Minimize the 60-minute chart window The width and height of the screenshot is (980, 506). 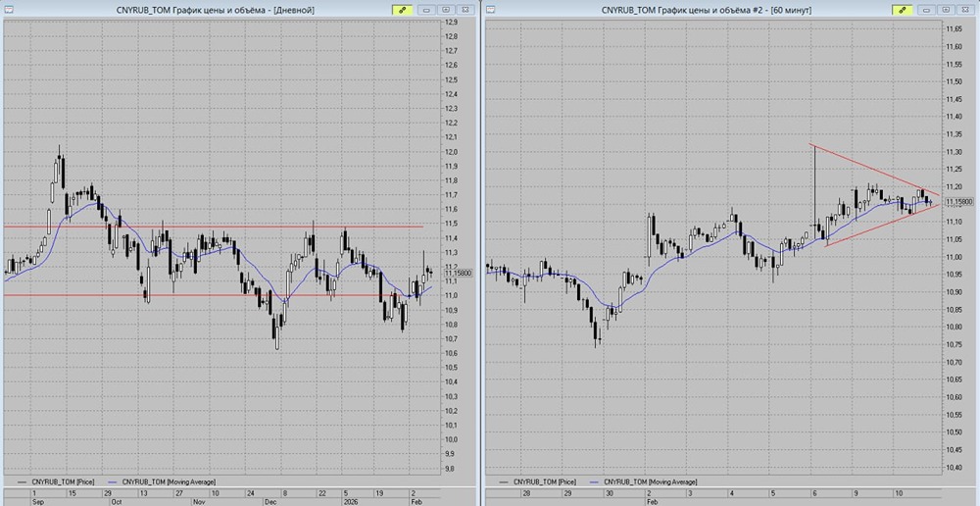(928, 10)
